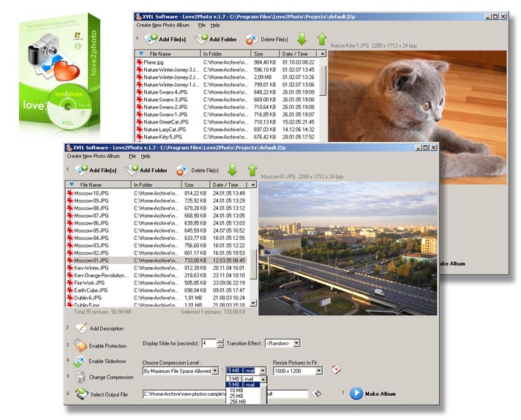Select Nature-LazyCat.JPG in back window
The height and width of the screenshot is (420, 521).
(227, 130)
